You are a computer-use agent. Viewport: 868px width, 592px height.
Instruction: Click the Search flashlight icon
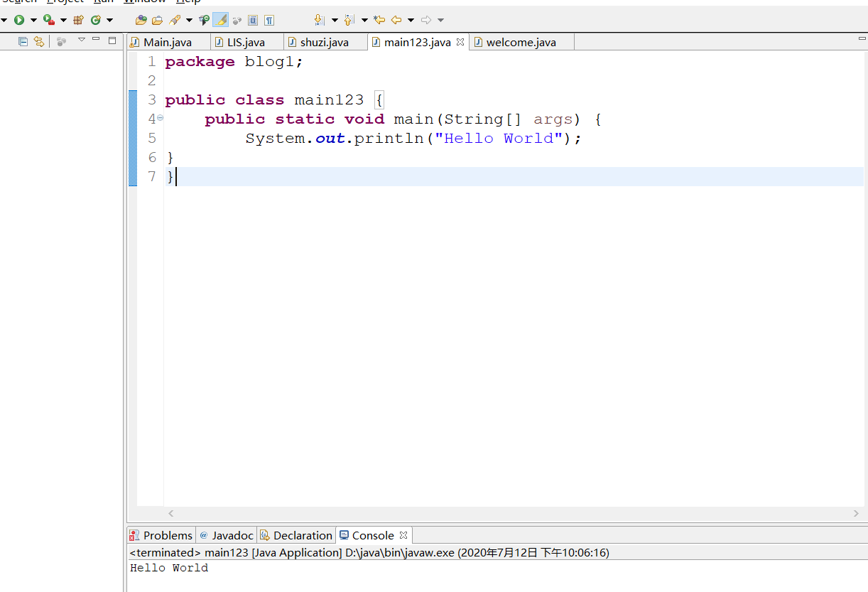pos(175,20)
